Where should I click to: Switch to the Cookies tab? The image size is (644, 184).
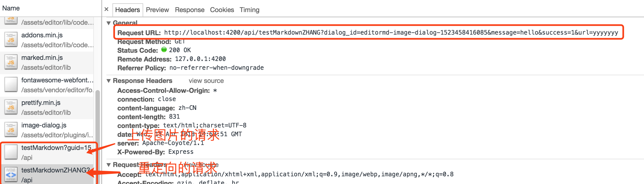[222, 10]
